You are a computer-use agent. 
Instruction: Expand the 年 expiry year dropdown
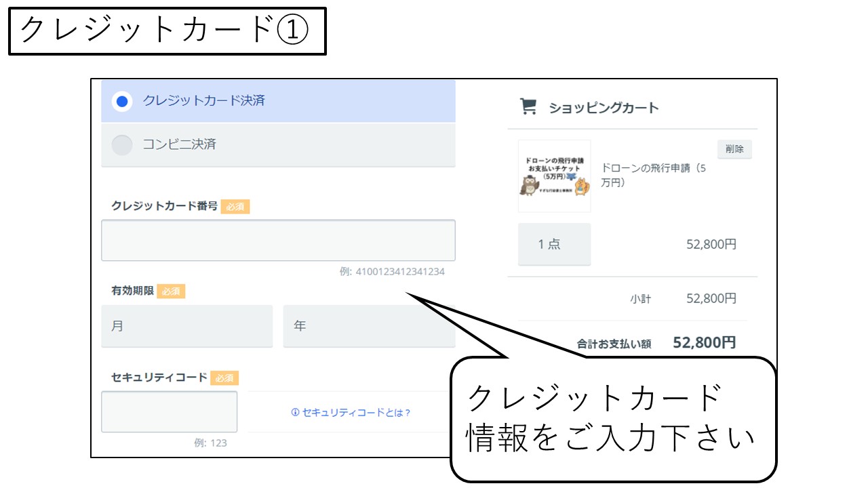pos(368,326)
